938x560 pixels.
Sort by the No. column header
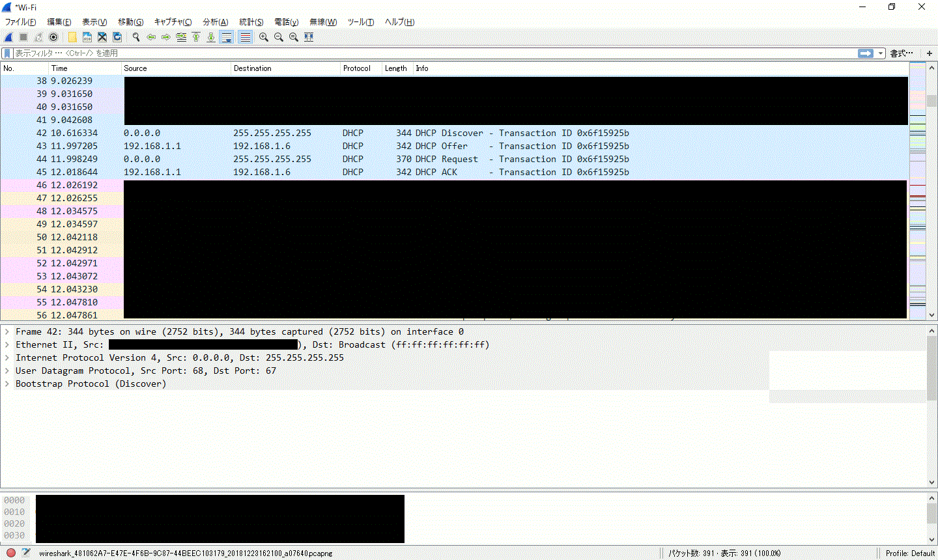(x=25, y=68)
